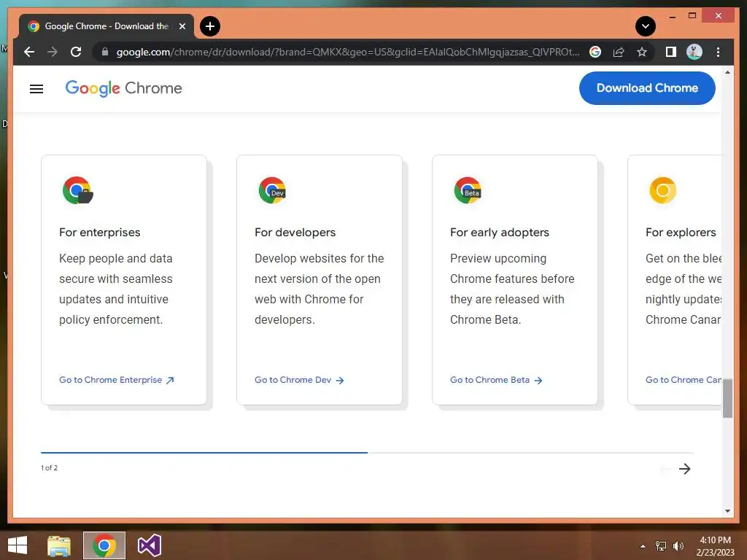Bookmark this tab with the star
747x560 pixels.
pos(642,52)
